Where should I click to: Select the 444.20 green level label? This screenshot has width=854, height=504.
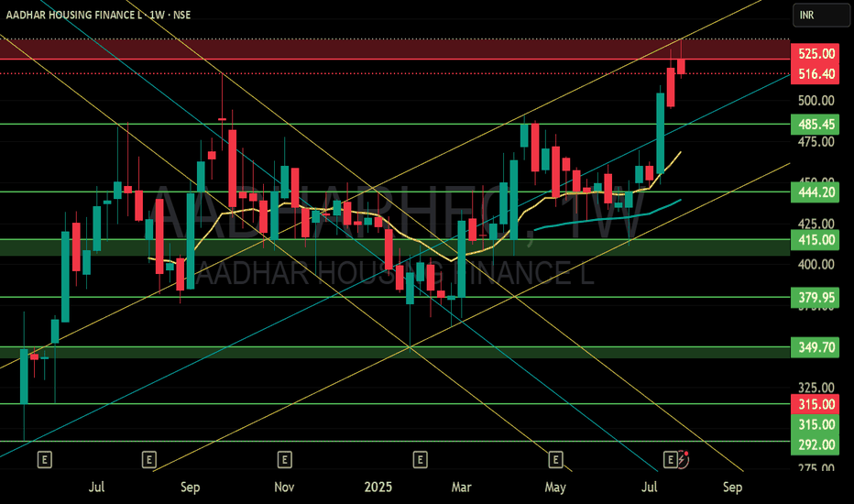pos(816,192)
